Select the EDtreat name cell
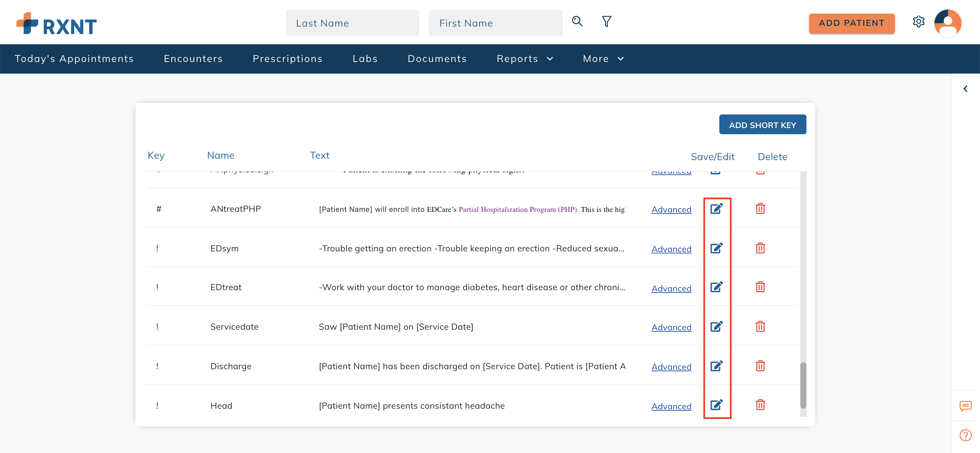Screen dimensions: 980x453 click(226, 287)
